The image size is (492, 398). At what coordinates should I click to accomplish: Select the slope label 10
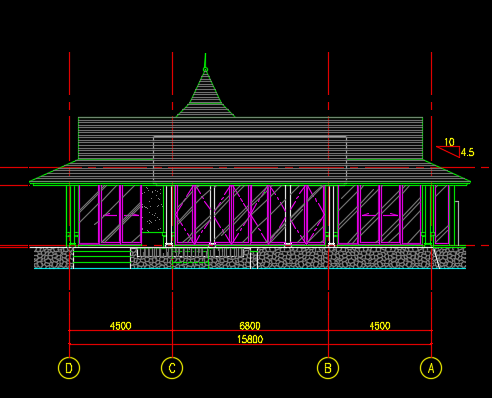[x=449, y=142]
